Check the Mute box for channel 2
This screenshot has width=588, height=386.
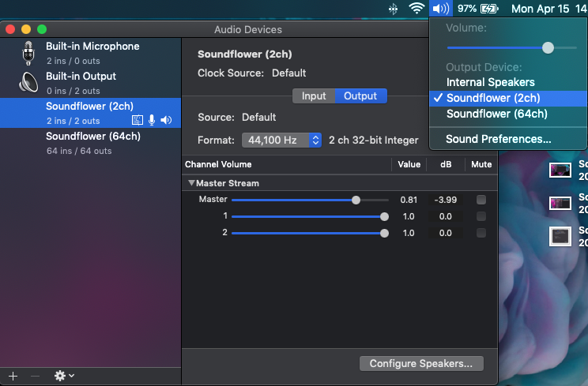click(481, 233)
